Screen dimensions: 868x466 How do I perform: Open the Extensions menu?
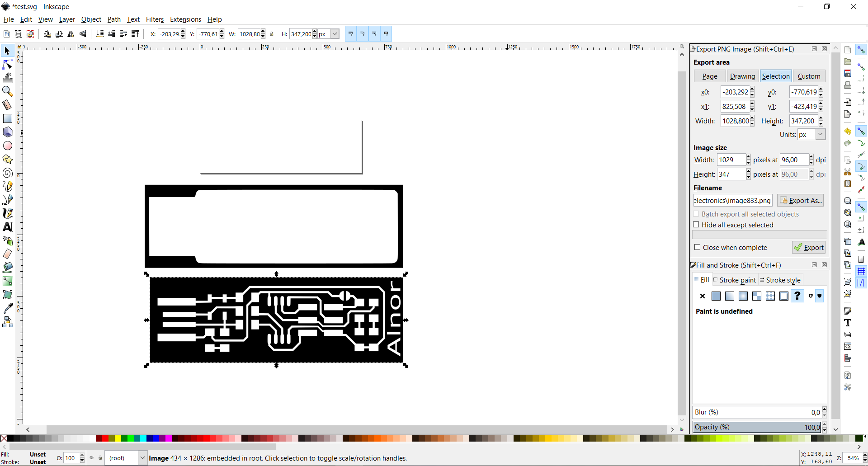185,19
